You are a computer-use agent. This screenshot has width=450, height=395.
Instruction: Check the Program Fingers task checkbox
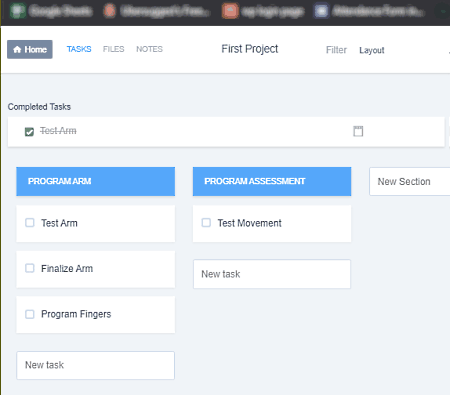[x=30, y=314]
